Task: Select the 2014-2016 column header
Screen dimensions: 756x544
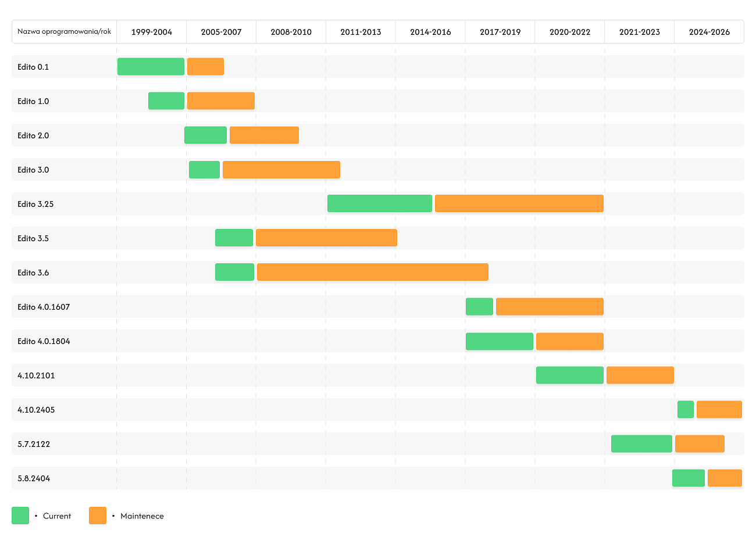Action: 430,32
